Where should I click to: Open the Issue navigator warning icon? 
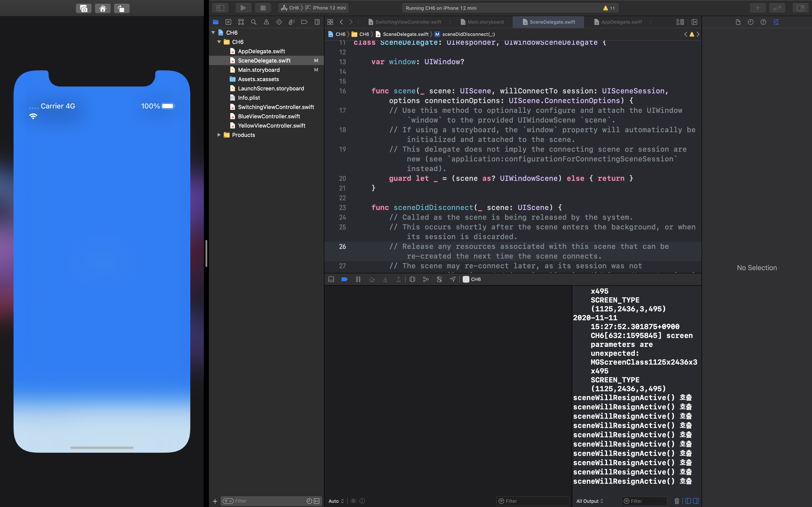point(266,22)
